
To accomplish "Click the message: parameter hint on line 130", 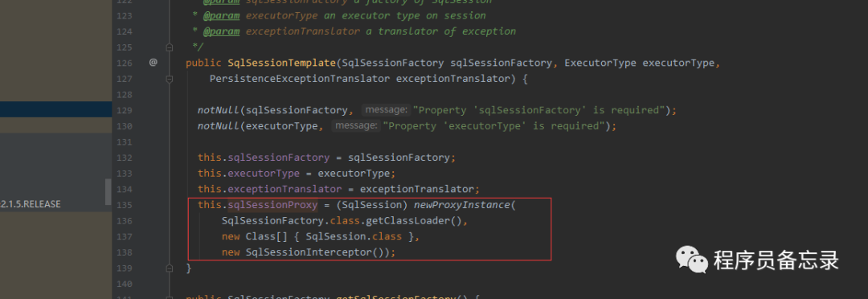I will (x=356, y=126).
